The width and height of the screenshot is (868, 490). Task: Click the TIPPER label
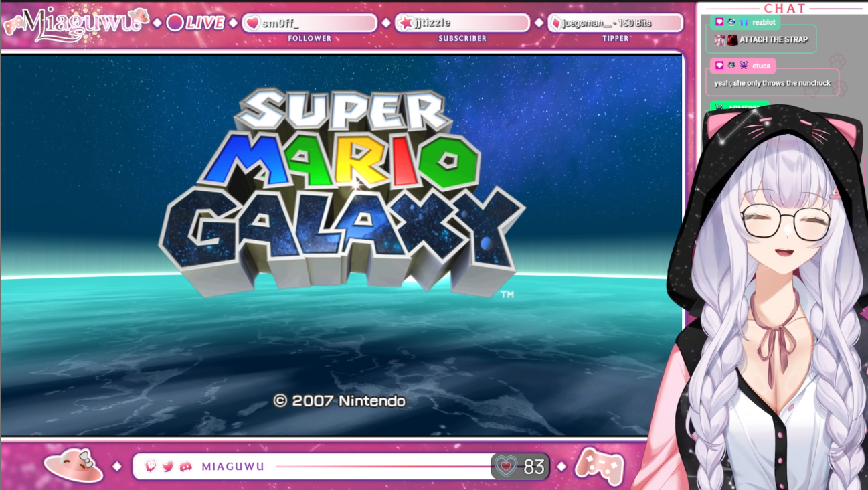point(616,39)
